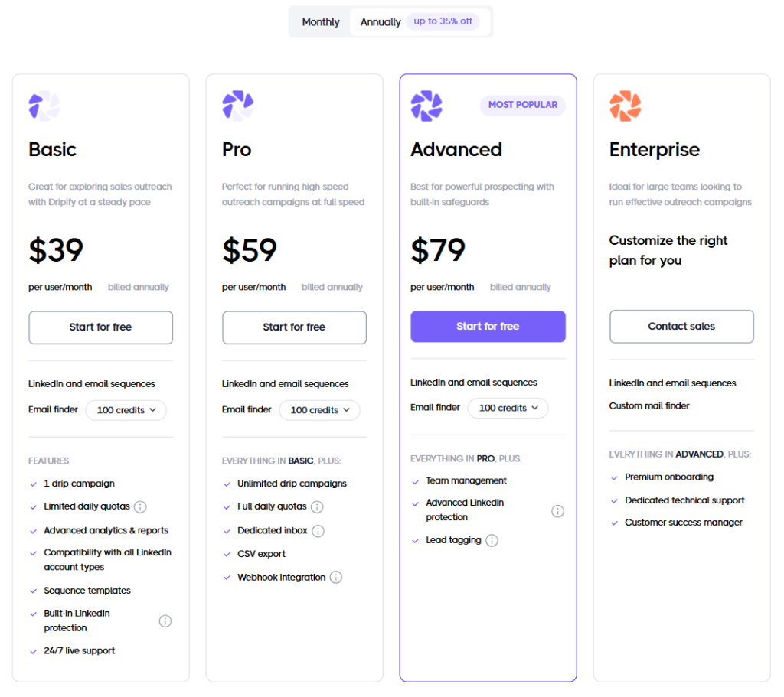Image resolution: width=784 pixels, height=697 pixels.
Task: Open the 100 credits dropdown in the Basic plan
Action: tap(126, 410)
